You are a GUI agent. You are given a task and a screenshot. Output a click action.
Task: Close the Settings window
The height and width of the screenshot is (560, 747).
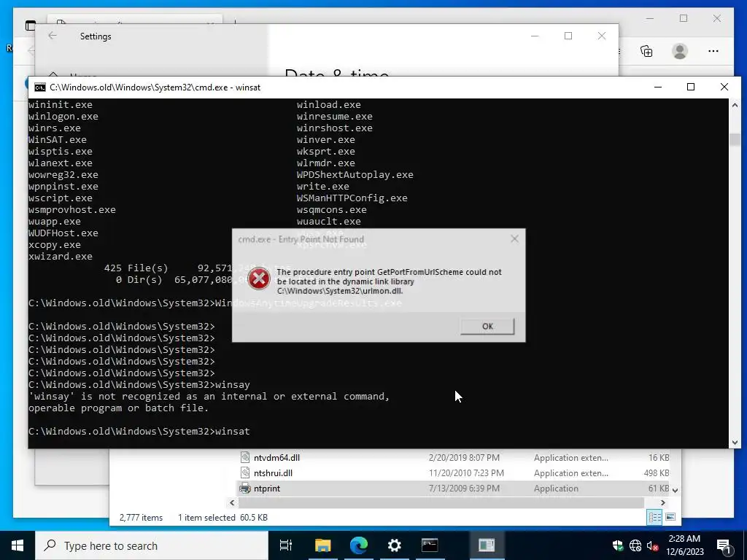tap(602, 36)
